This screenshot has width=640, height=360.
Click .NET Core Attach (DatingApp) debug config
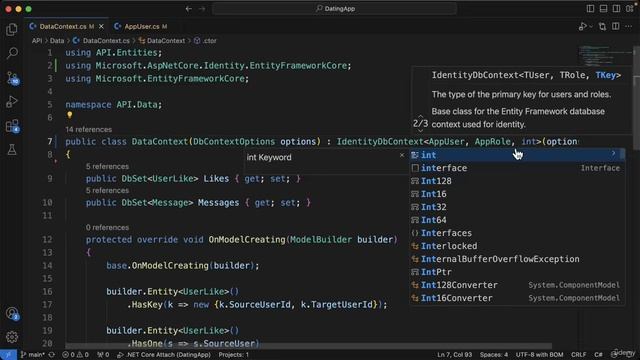164,355
